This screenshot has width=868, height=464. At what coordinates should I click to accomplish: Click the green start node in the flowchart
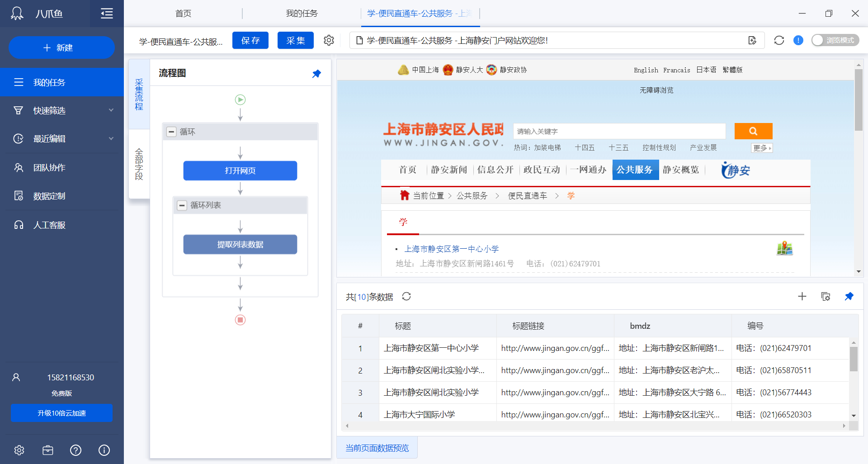click(x=240, y=99)
